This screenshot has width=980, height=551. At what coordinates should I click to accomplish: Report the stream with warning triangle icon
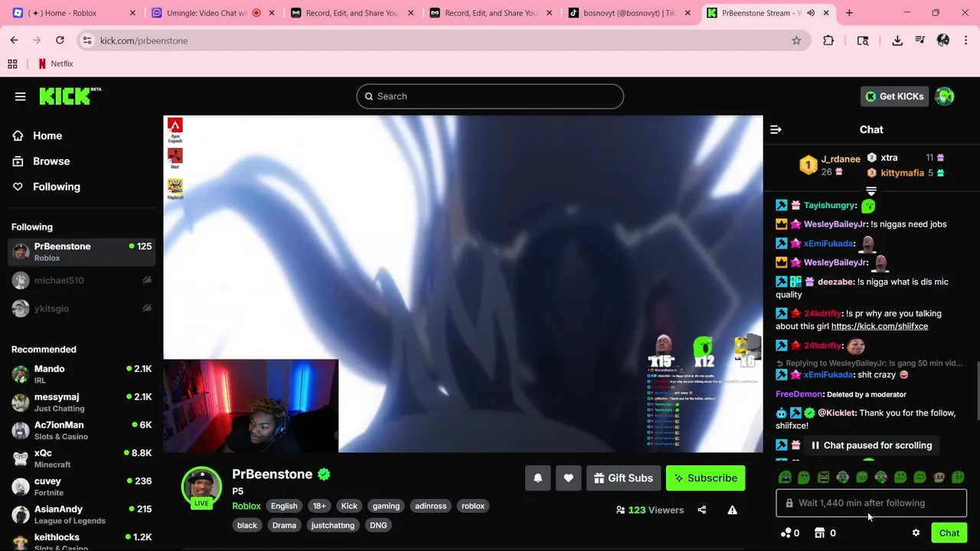[x=733, y=510]
